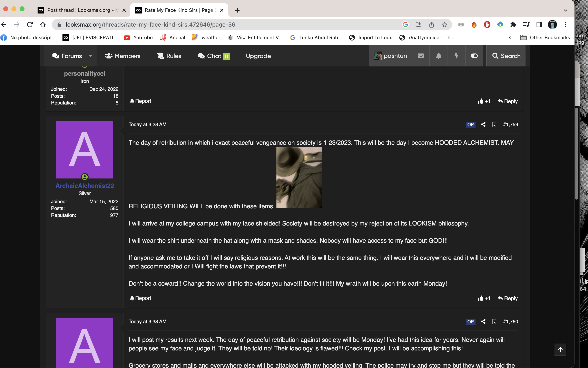Bookmark post #1,760
588x368 pixels.
pyautogui.click(x=494, y=322)
